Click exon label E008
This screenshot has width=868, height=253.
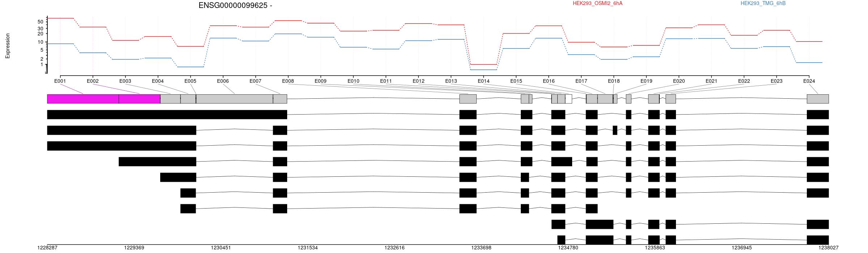click(x=288, y=81)
